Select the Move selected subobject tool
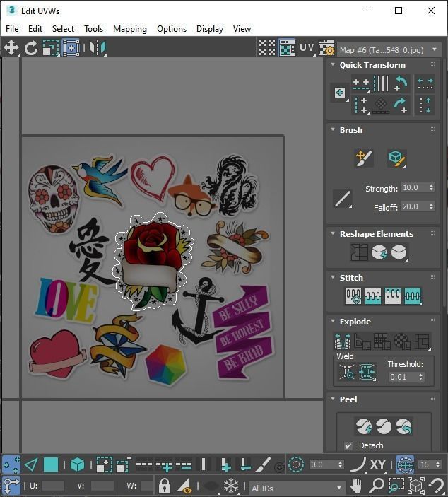448x497 pixels. point(11,48)
